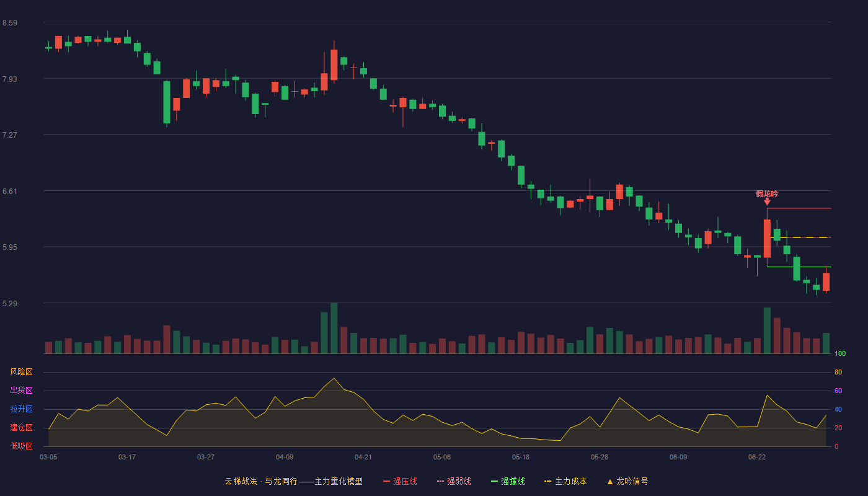
Task: Click the red 0 indicator scale value
Action: (836, 447)
